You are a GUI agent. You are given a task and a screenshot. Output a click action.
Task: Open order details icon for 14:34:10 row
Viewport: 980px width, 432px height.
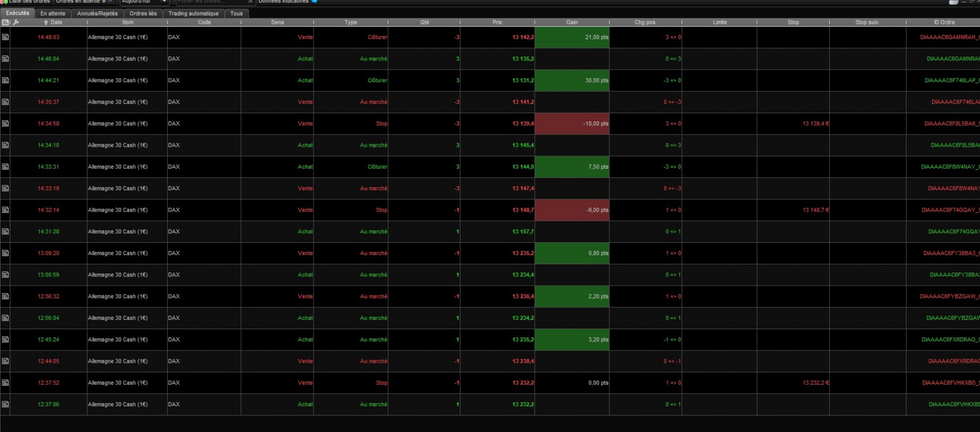point(5,145)
